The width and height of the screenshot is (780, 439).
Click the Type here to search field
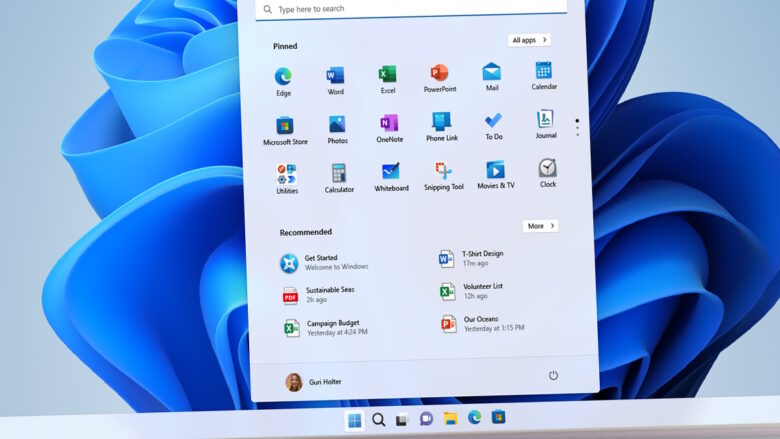click(411, 9)
